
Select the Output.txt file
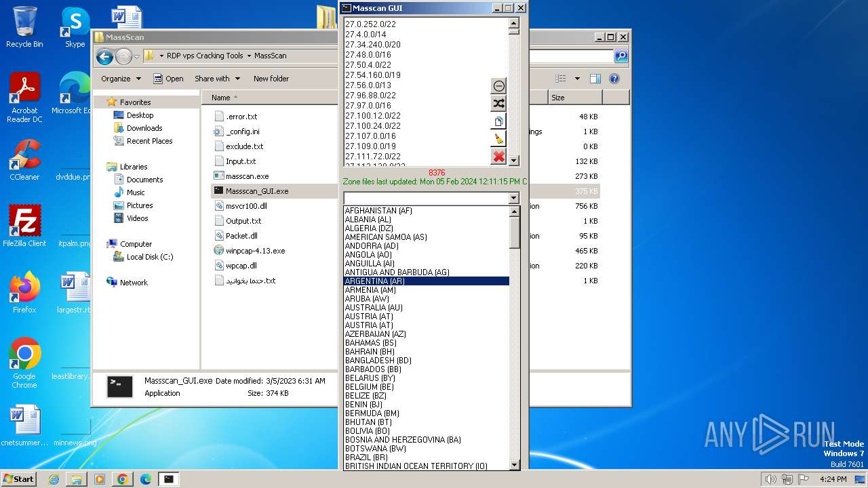coord(243,221)
